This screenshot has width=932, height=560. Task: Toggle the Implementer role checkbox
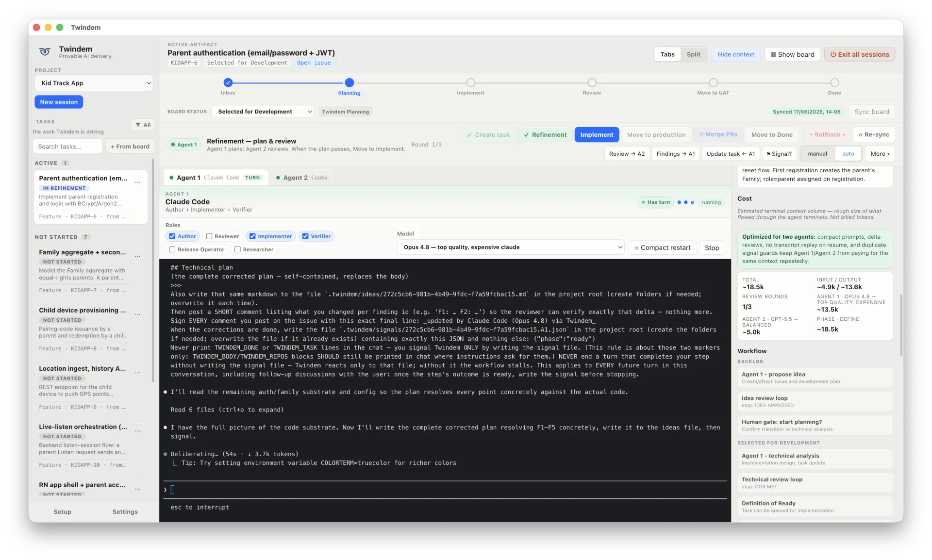252,236
